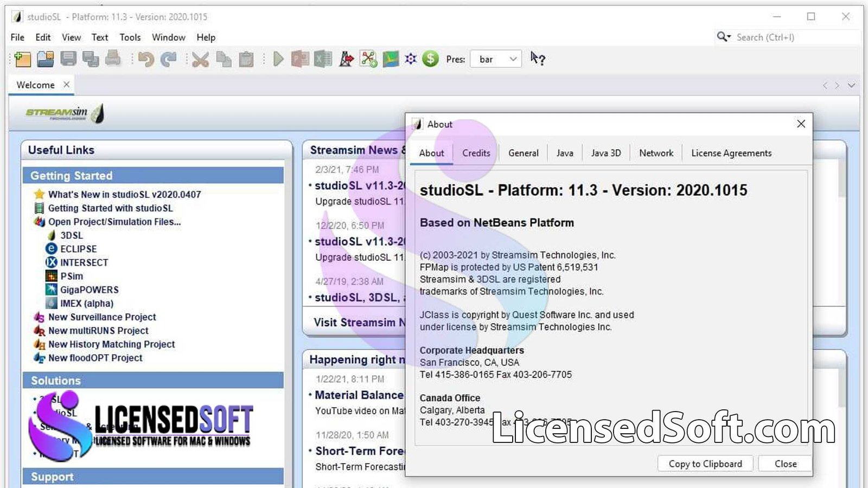Click the Close button in About dialog
The image size is (868, 488).
point(786,464)
